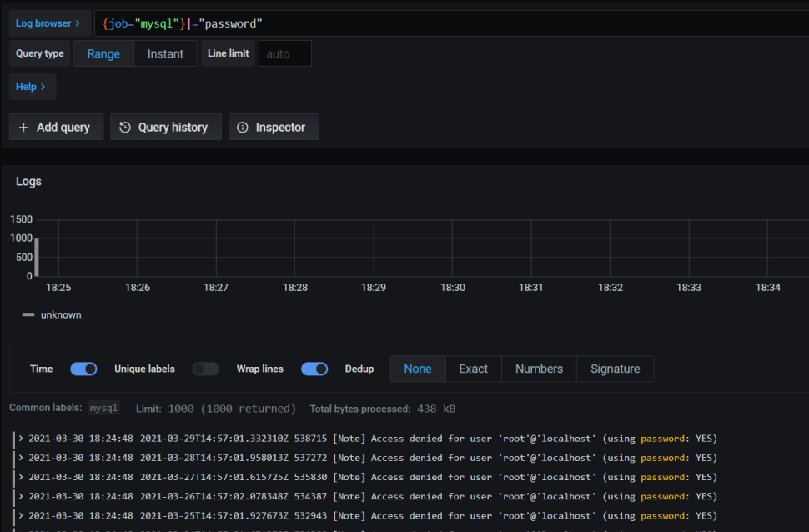Enable the Unique labels switch
This screenshot has width=809, height=532.
[x=205, y=369]
